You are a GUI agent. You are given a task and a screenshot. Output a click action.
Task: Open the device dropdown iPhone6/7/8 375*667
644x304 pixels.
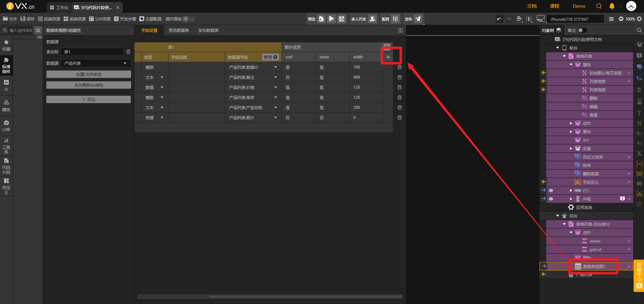click(575, 19)
